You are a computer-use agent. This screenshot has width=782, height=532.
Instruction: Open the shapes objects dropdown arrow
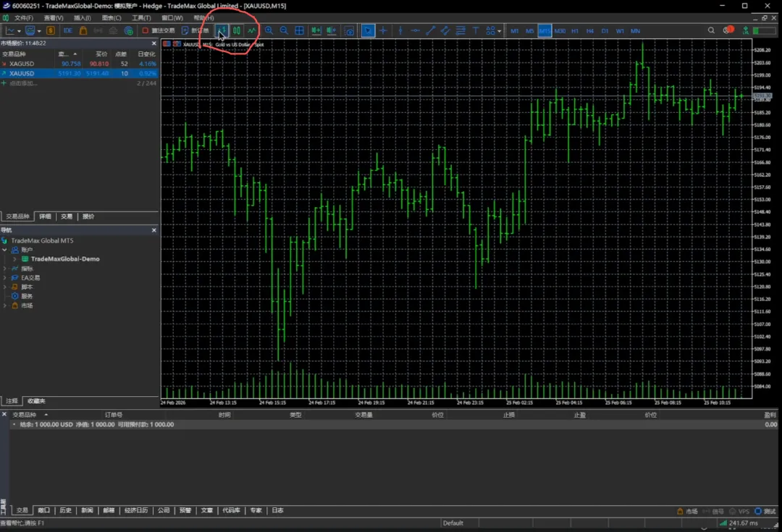coord(500,31)
